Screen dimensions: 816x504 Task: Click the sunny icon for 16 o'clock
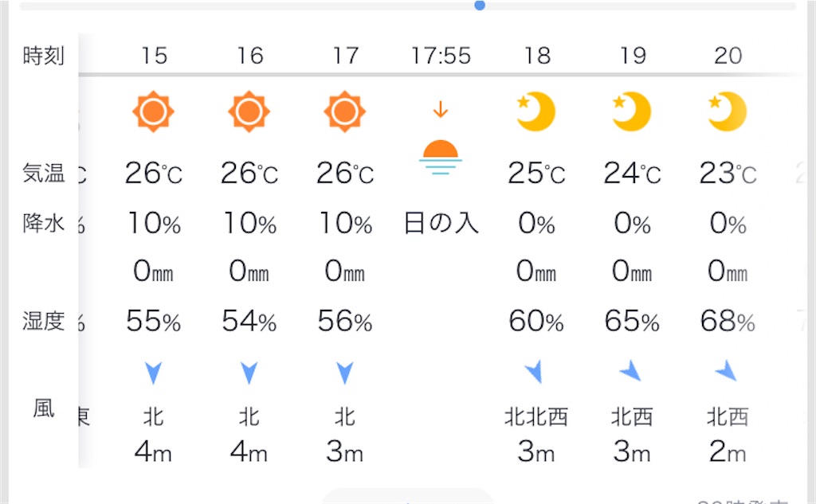coord(249,111)
